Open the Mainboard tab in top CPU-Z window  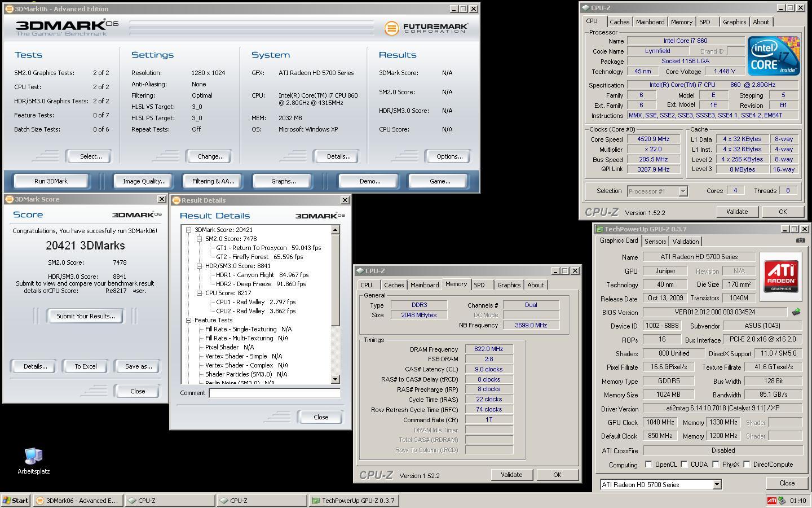click(650, 22)
